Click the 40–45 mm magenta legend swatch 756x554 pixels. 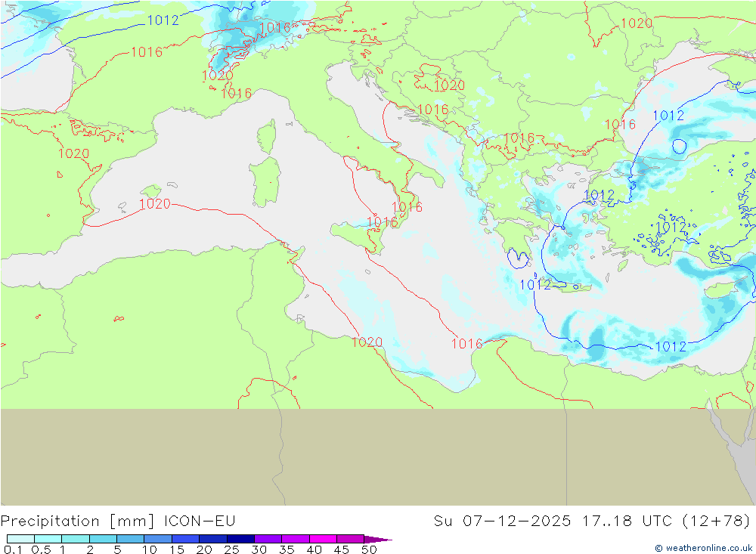(323, 539)
